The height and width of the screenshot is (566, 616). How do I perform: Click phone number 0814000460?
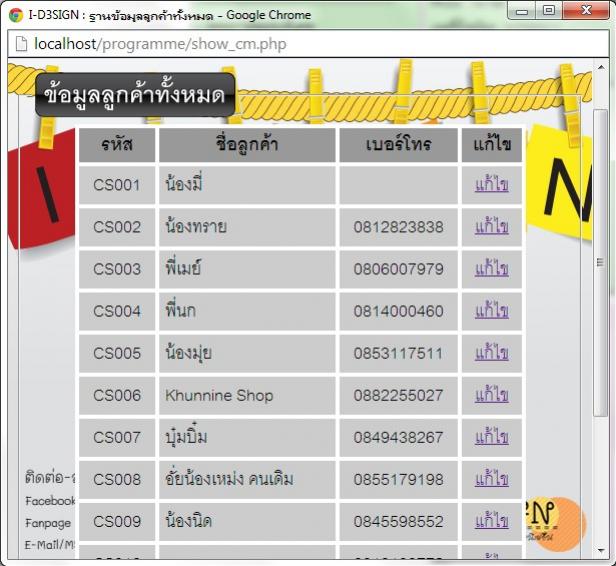coord(398,311)
